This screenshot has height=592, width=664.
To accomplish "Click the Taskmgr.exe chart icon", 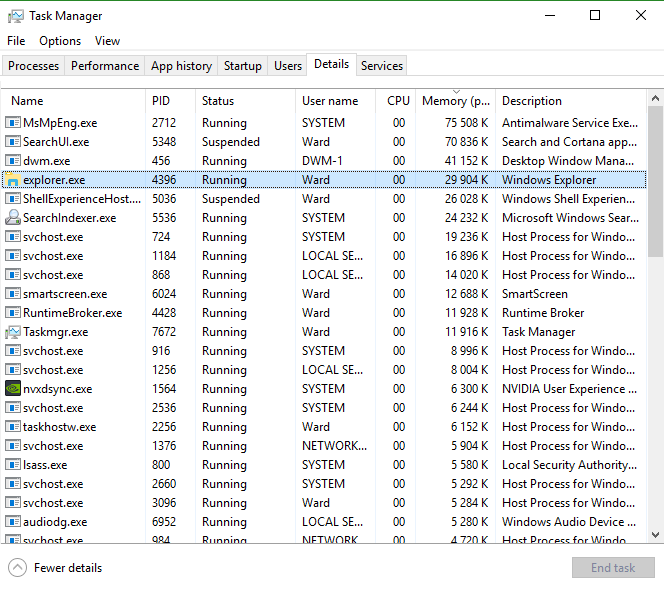I will [x=13, y=332].
